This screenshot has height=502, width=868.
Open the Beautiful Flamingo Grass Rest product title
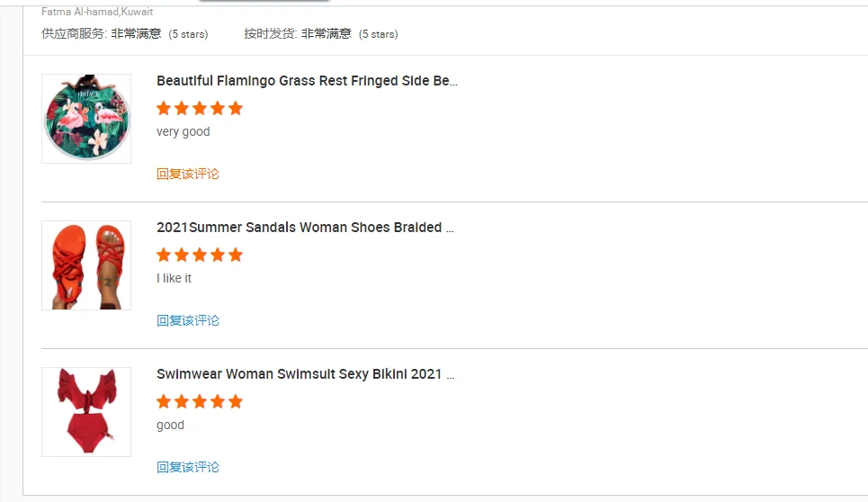point(307,81)
